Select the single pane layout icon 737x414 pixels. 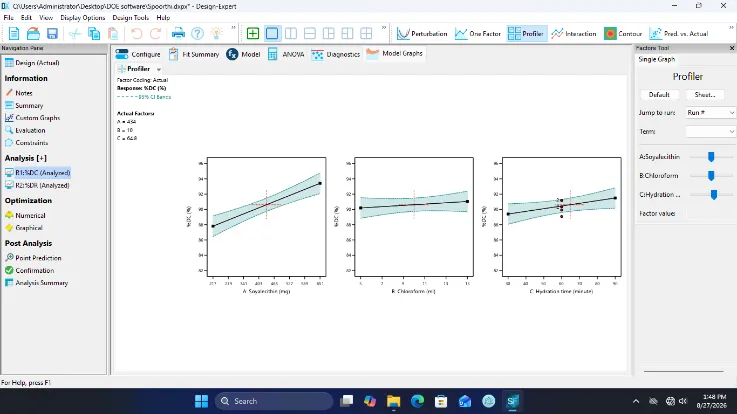pyautogui.click(x=272, y=33)
